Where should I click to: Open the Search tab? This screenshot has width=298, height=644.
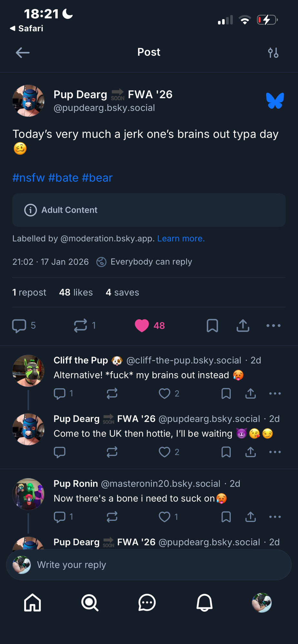pos(90,602)
